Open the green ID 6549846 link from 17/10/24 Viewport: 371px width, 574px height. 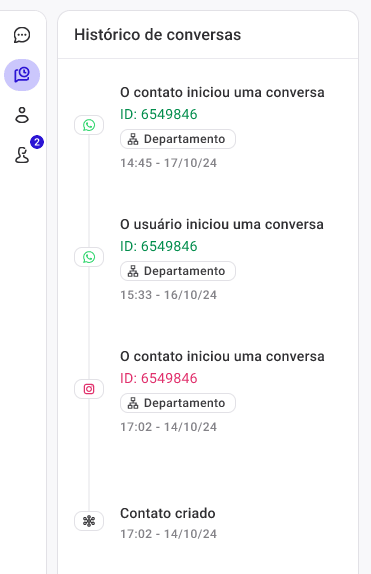(x=159, y=114)
